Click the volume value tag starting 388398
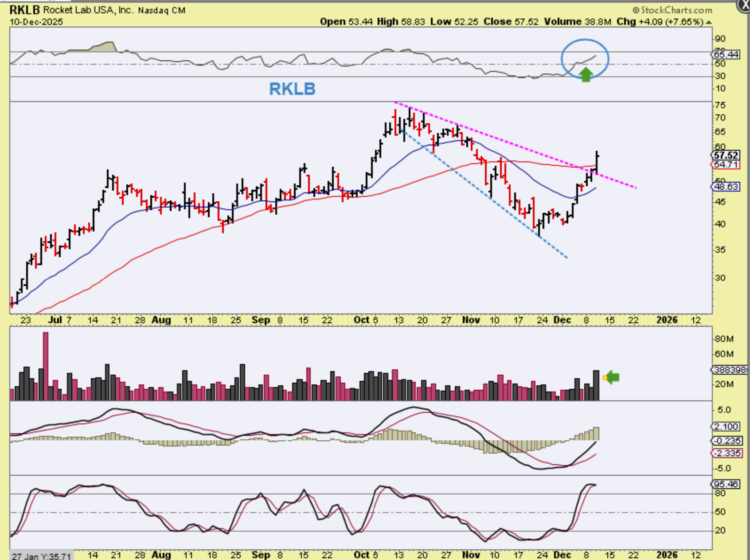The image size is (750, 560). pos(730,369)
